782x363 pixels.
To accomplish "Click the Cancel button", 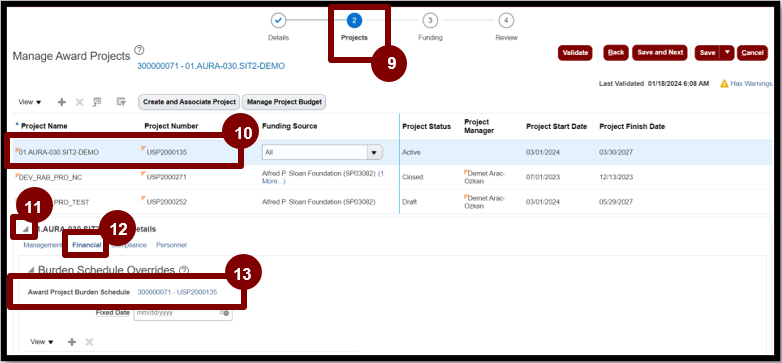I will (x=752, y=52).
